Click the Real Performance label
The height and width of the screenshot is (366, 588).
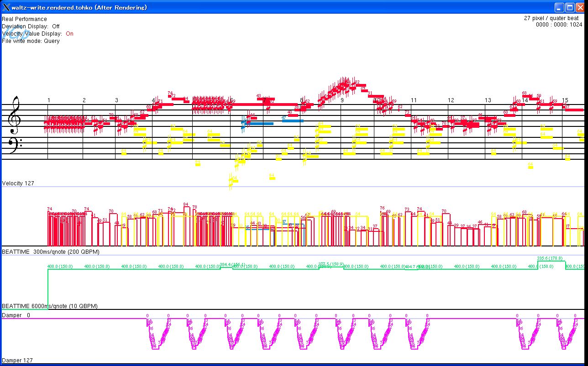[x=24, y=19]
